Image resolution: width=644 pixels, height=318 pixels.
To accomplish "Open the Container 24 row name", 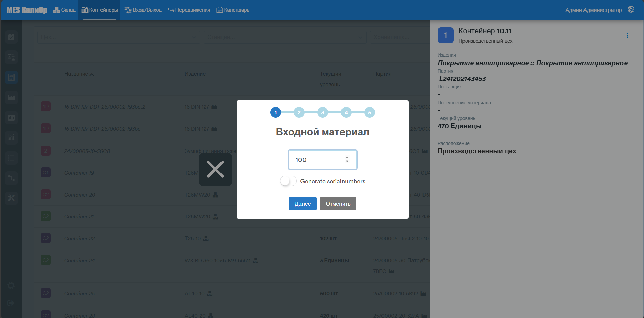I will (x=80, y=260).
